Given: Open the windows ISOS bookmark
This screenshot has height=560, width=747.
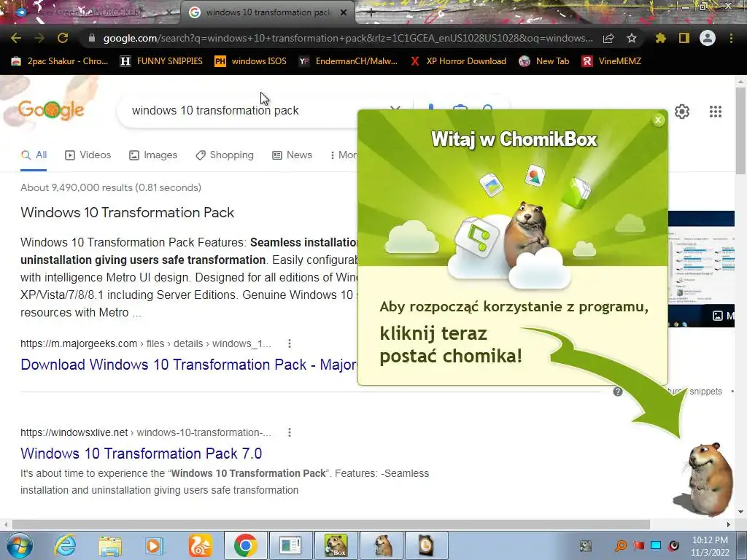Looking at the screenshot, I should [251, 61].
